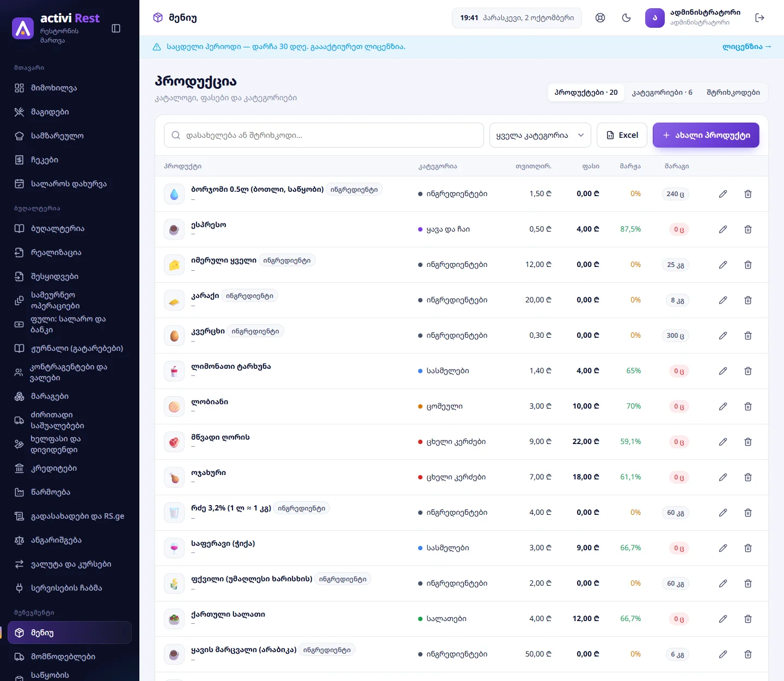Screen dimensions: 784x681
Task: Open კრედიტები in the sidebar
Action: pos(70,469)
